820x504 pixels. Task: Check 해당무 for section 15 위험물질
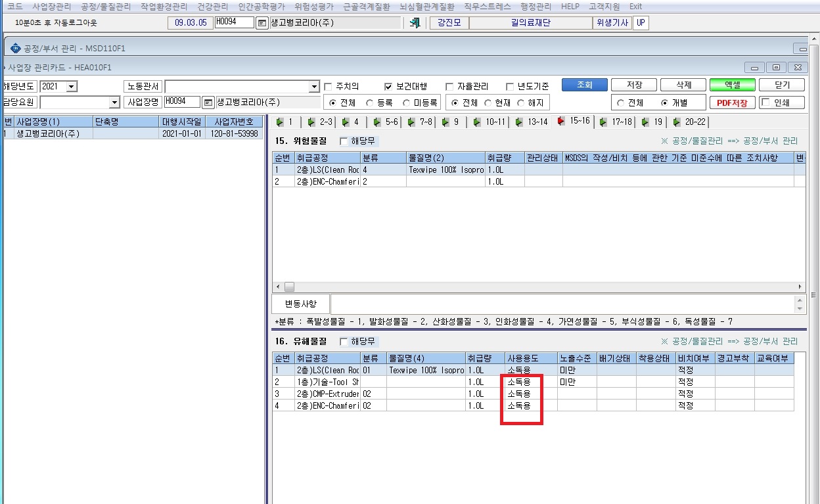tap(344, 141)
